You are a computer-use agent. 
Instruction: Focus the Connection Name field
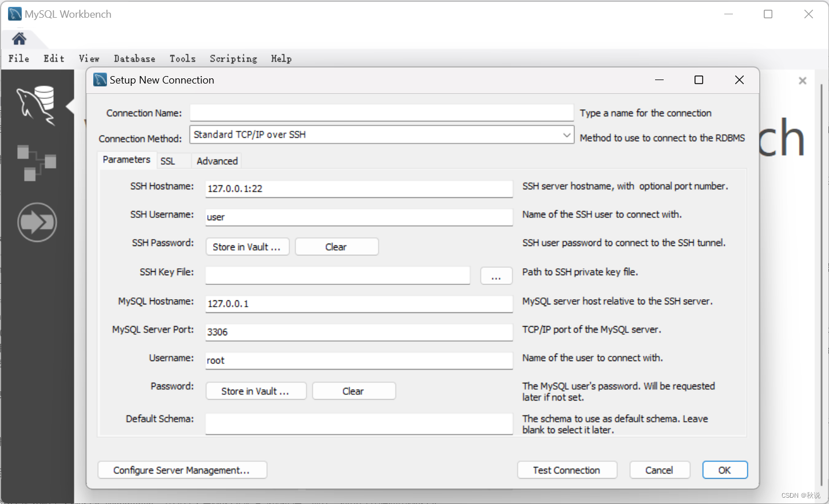pyautogui.click(x=382, y=113)
